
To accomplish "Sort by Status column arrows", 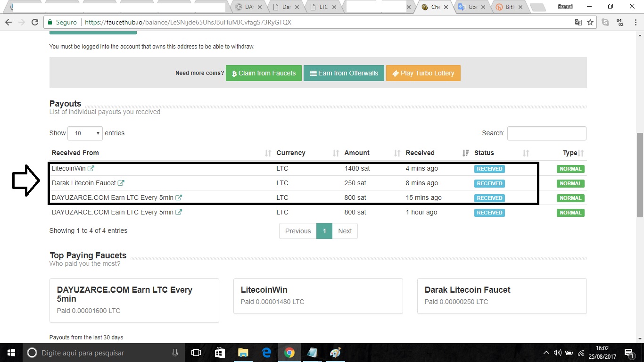I will pyautogui.click(x=526, y=153).
